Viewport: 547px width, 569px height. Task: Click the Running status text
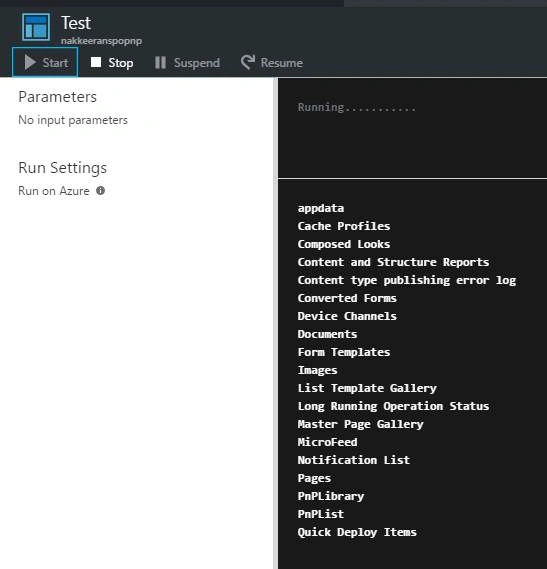pos(357,107)
